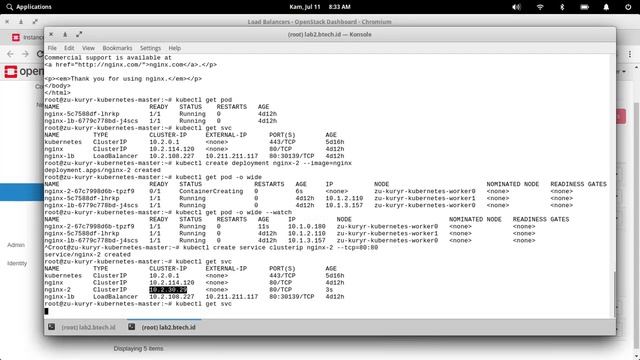Click terminal icon on first Konsole tab
The width and height of the screenshot is (640, 360).
pos(51,327)
